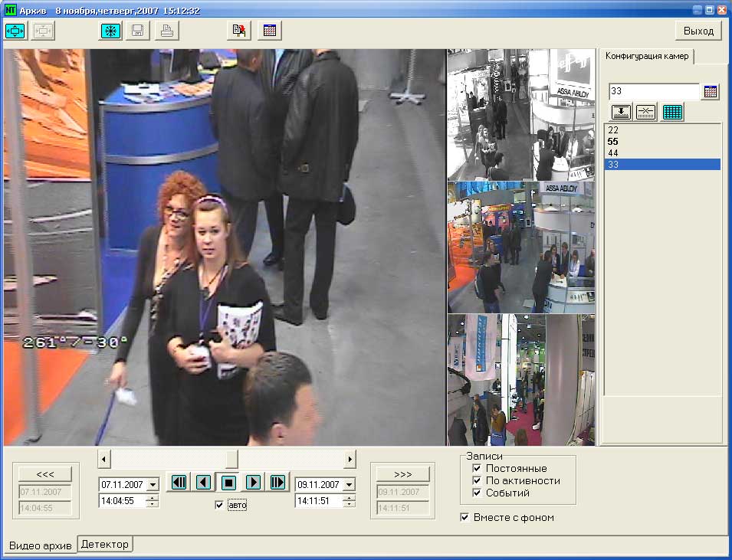Screen dimensions: 732x560
Task: Click the snowflake freeze frame icon
Action: (111, 31)
